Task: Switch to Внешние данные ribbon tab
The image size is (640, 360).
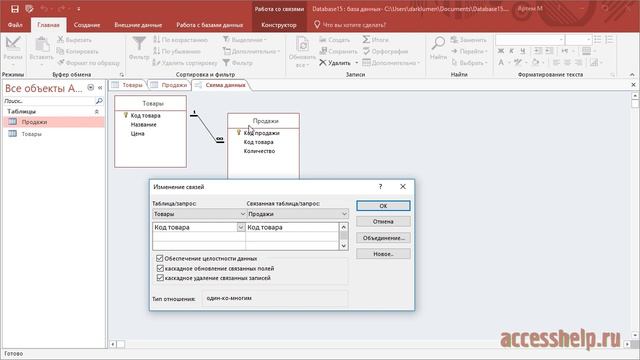Action: click(x=138, y=25)
